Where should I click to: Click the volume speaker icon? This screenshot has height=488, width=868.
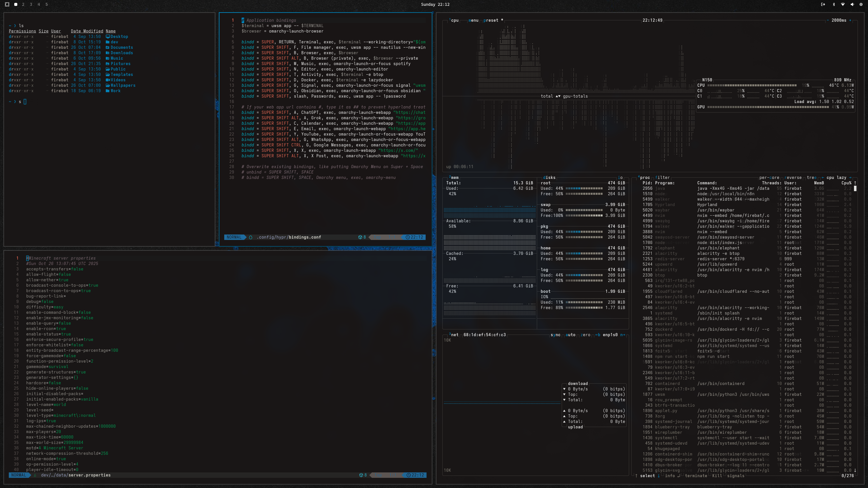[x=852, y=4]
